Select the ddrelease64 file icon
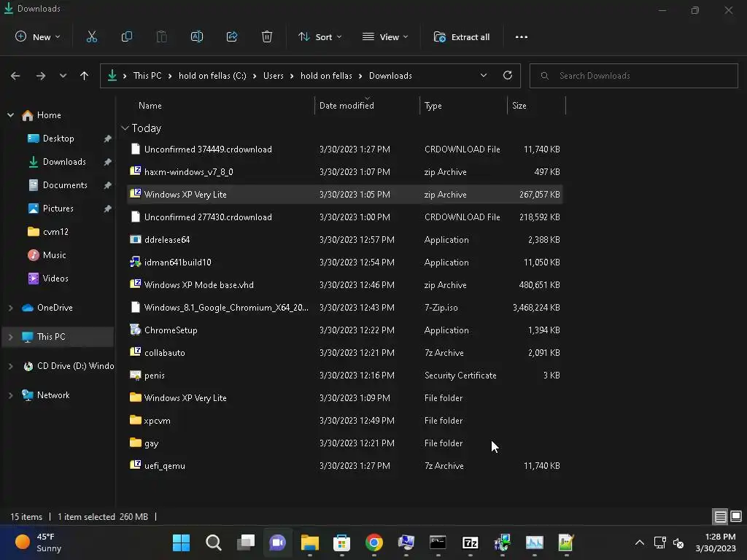 tap(135, 239)
